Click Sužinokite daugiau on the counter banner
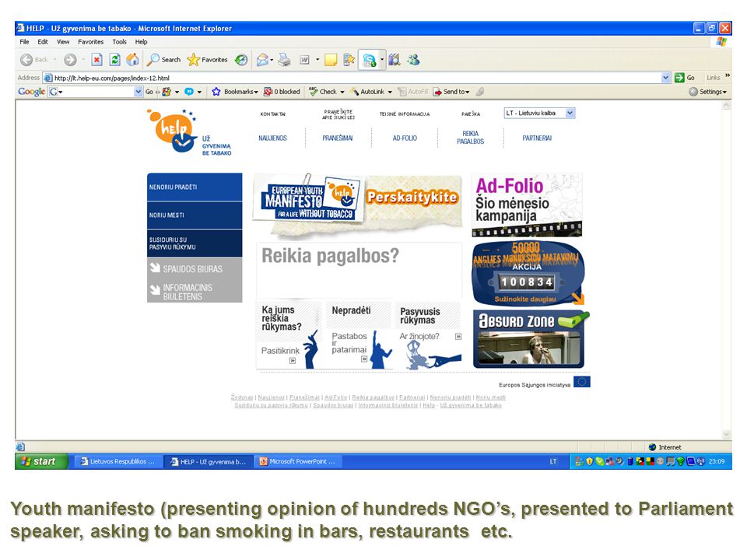The height and width of the screenshot is (560, 747). pos(525,299)
